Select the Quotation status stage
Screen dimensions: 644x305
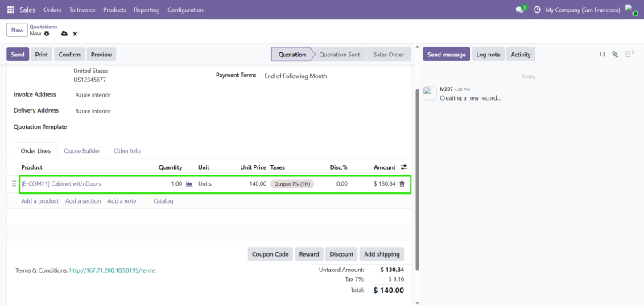pyautogui.click(x=292, y=54)
